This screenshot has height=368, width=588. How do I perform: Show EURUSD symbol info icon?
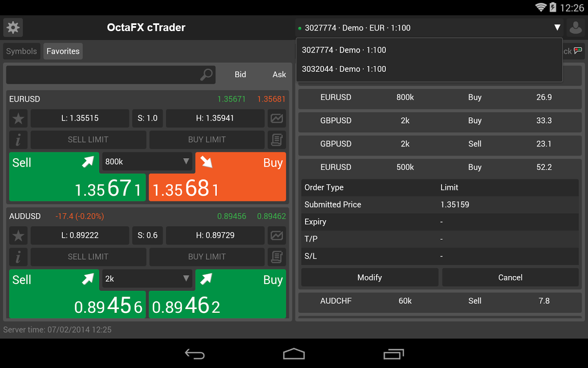tap(18, 140)
